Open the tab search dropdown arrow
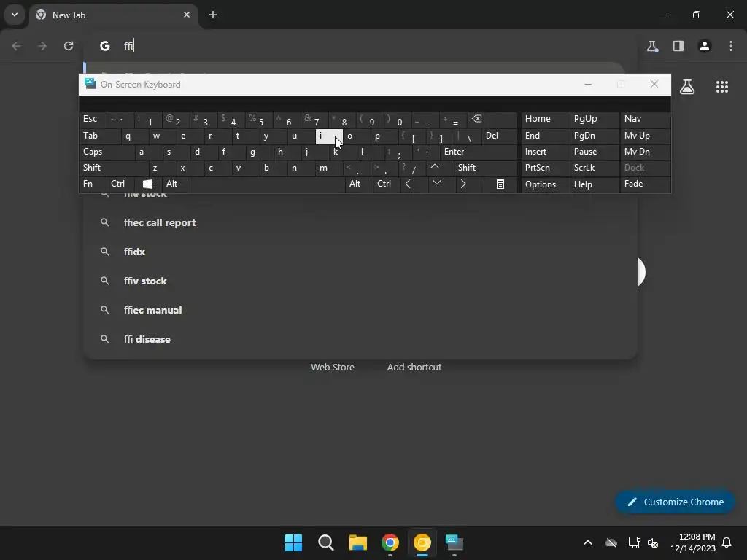 [15, 15]
